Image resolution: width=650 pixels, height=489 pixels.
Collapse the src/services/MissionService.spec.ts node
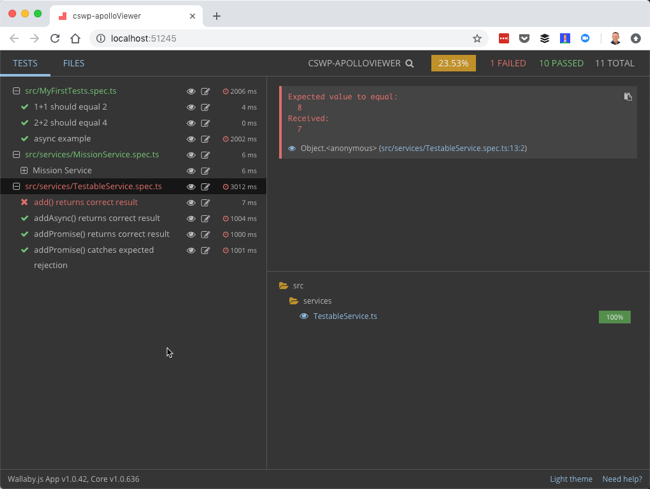pos(16,155)
